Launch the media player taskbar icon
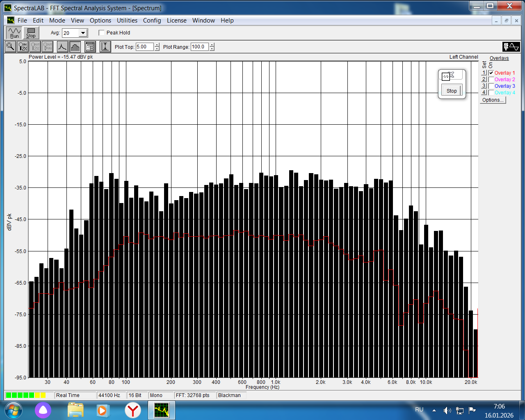Screen dimensions: 525x420 pos(102,410)
